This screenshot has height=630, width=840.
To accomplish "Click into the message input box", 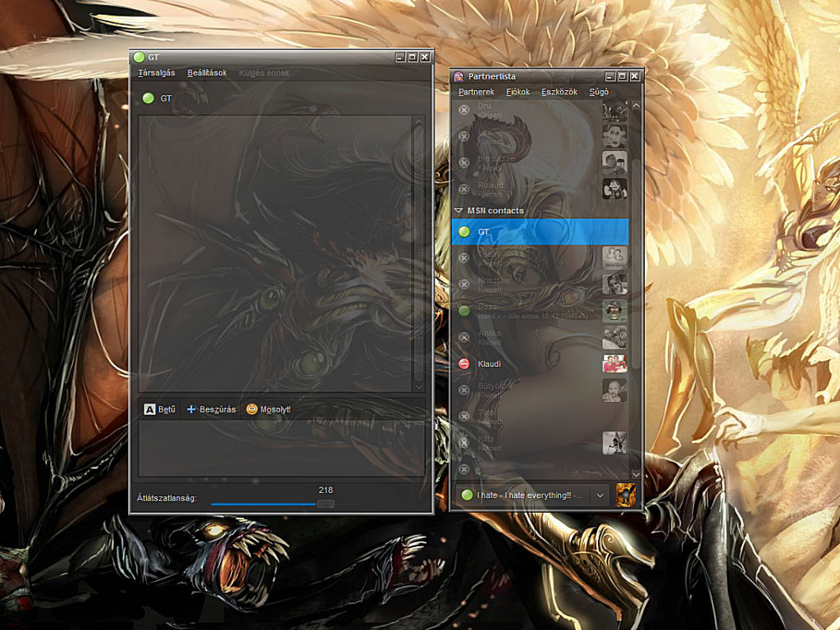I will click(281, 448).
